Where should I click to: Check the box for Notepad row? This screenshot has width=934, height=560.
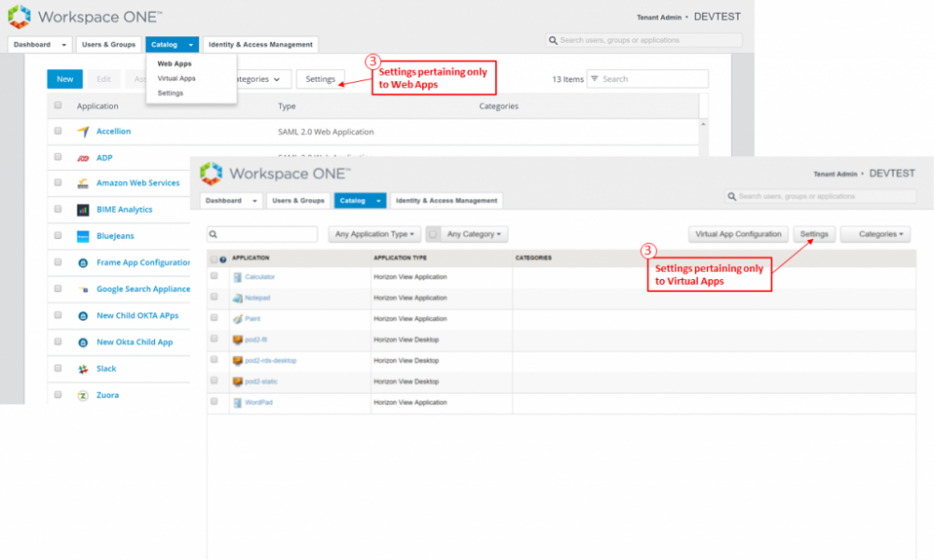pyautogui.click(x=214, y=297)
